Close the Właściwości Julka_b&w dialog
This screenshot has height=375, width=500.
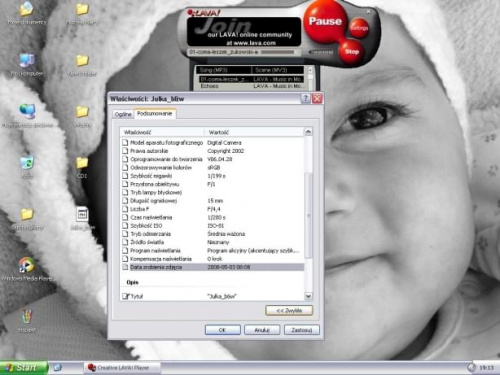(x=317, y=98)
